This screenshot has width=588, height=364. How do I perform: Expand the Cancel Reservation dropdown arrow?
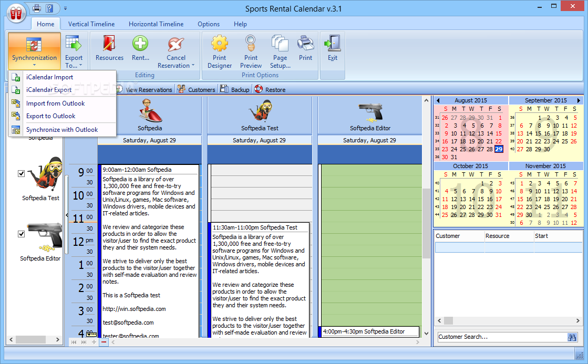pos(193,65)
